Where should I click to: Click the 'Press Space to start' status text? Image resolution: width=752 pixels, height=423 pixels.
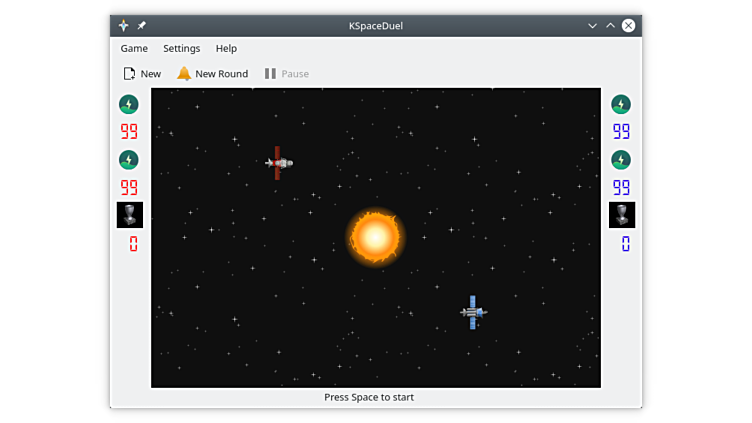point(369,397)
